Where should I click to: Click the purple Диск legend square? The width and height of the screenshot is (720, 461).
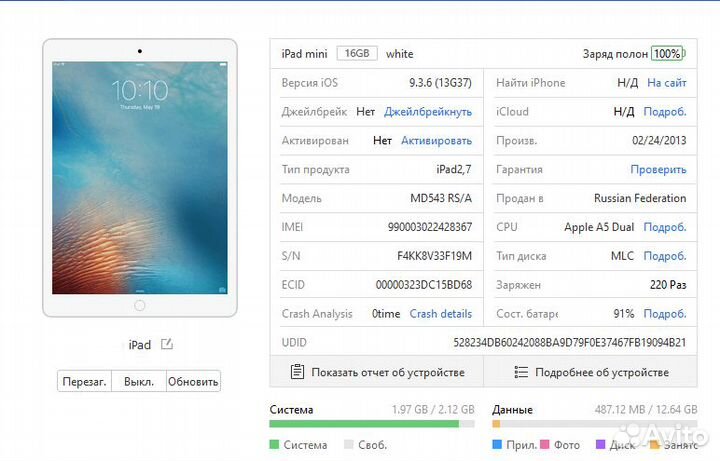coord(600,444)
